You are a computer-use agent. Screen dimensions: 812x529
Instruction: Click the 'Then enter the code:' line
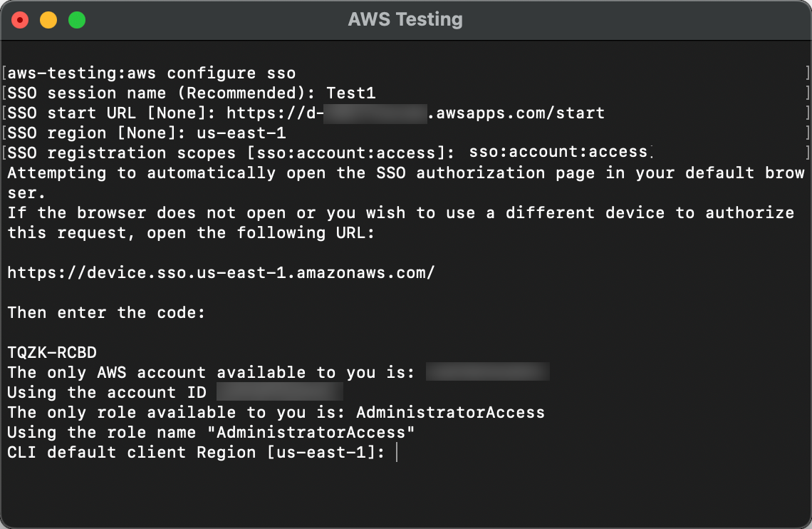(x=106, y=312)
